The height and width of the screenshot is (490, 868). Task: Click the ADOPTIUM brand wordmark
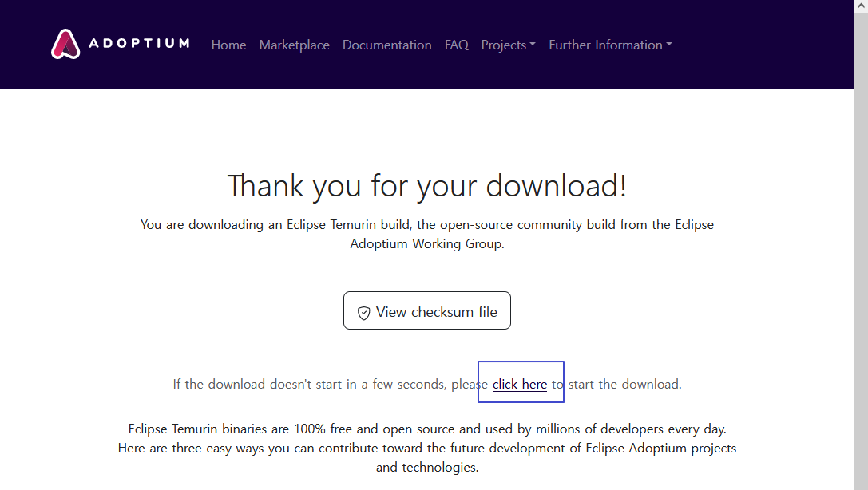140,43
